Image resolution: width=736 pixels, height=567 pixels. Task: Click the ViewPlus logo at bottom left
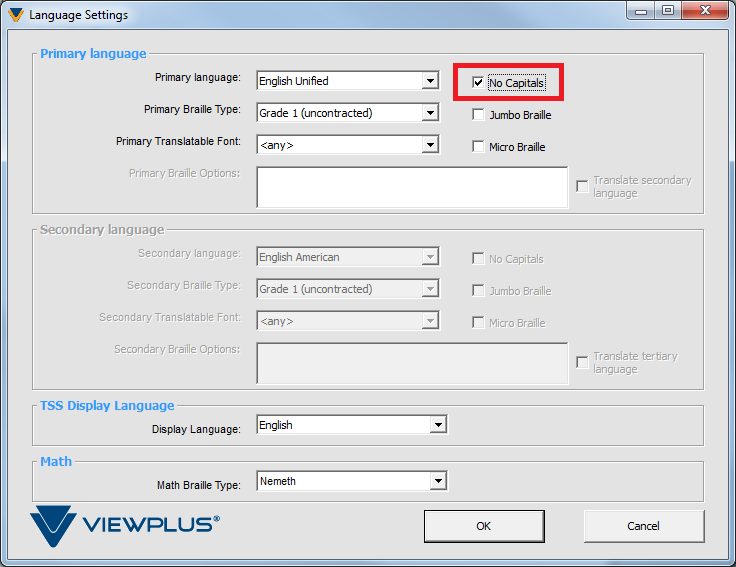124,525
